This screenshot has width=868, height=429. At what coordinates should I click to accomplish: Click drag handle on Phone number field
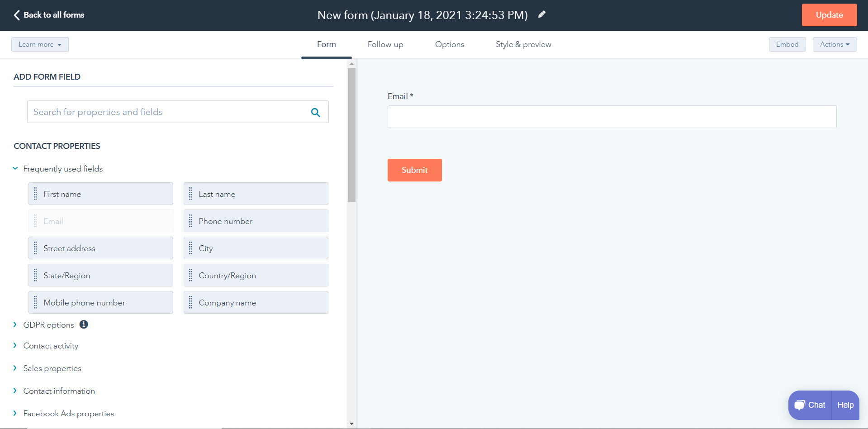190,221
